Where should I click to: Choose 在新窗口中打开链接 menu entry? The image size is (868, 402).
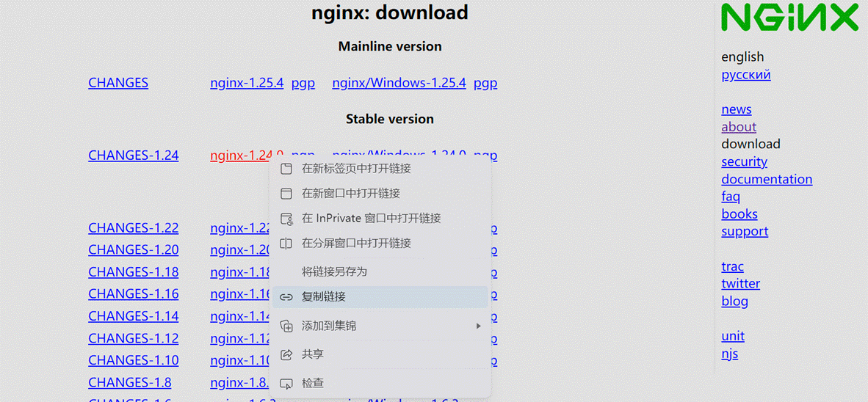pyautogui.click(x=380, y=194)
